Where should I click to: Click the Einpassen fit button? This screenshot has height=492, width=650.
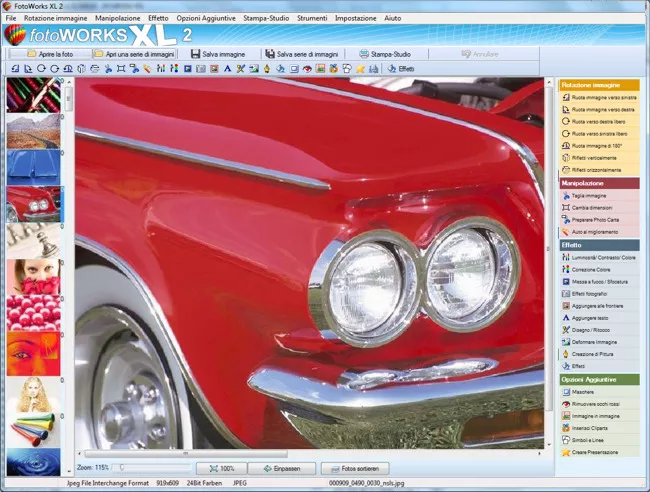[282, 468]
